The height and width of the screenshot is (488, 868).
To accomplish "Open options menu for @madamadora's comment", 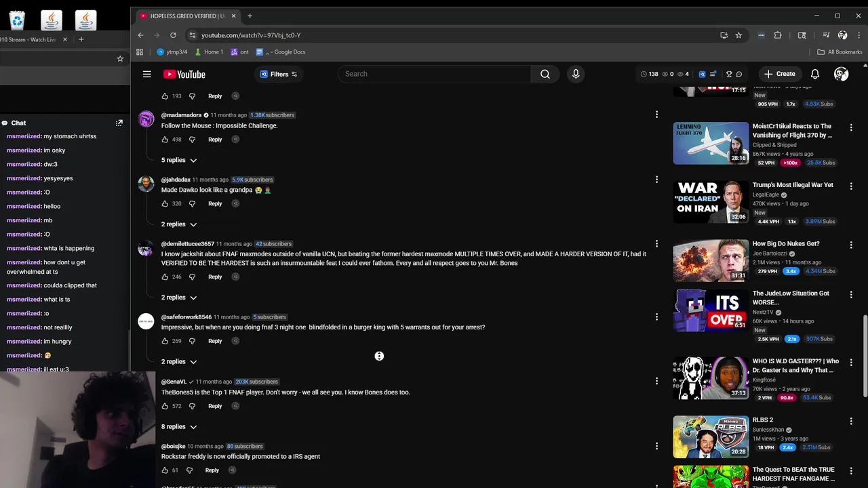I will (656, 115).
